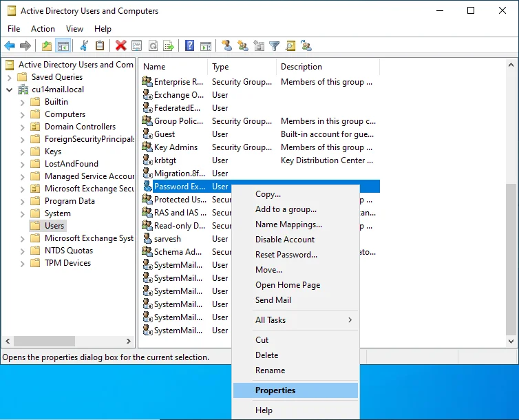This screenshot has width=519, height=420.
Task: Expand the NTDS Quotas container
Action: click(23, 251)
